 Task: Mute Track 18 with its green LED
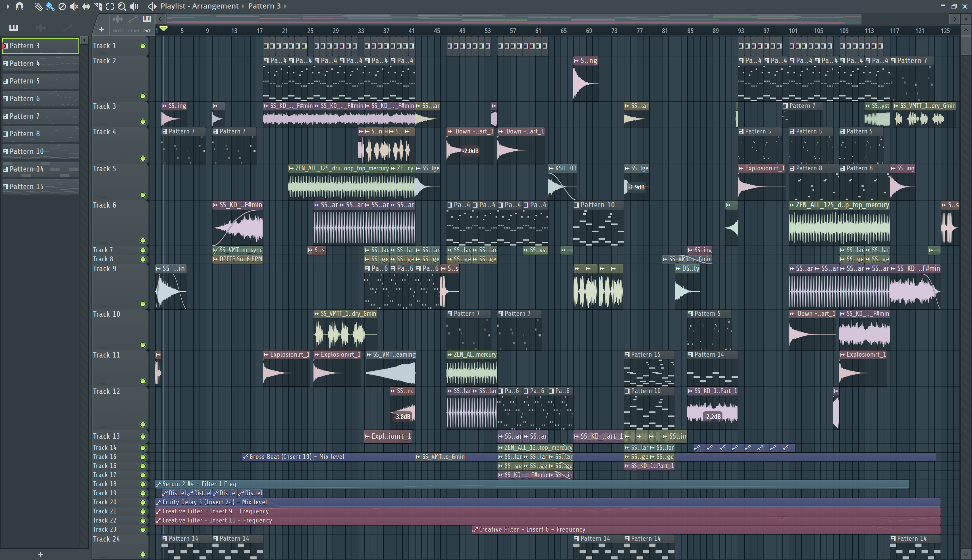coord(143,484)
